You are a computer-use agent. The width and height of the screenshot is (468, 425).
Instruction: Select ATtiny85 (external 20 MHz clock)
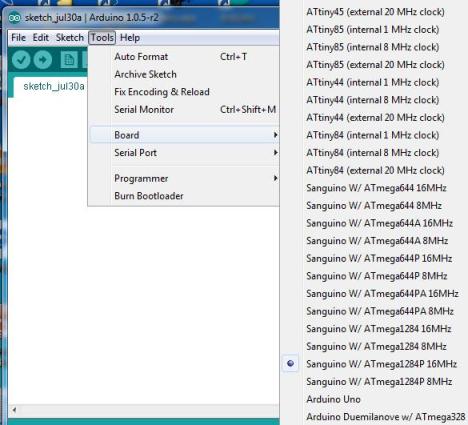pos(374,65)
